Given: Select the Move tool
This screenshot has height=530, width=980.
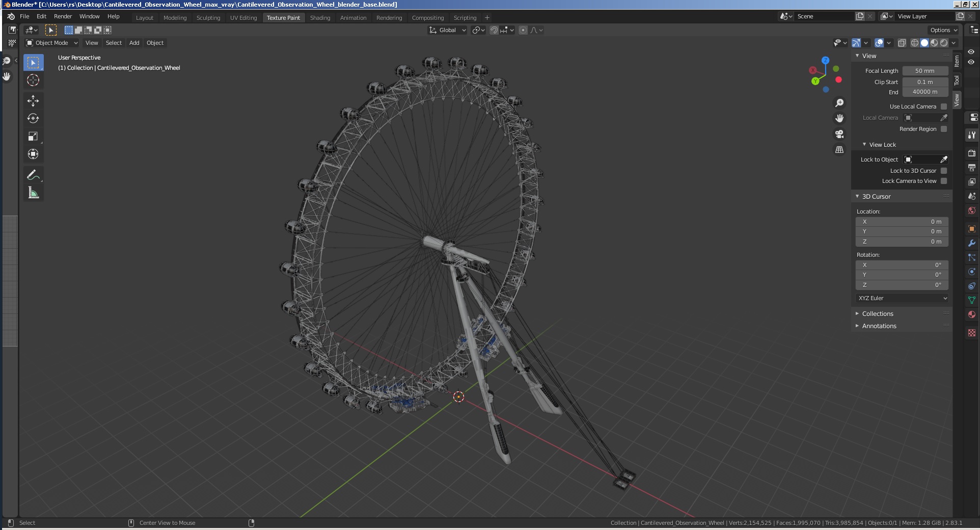Looking at the screenshot, I should coord(33,100).
